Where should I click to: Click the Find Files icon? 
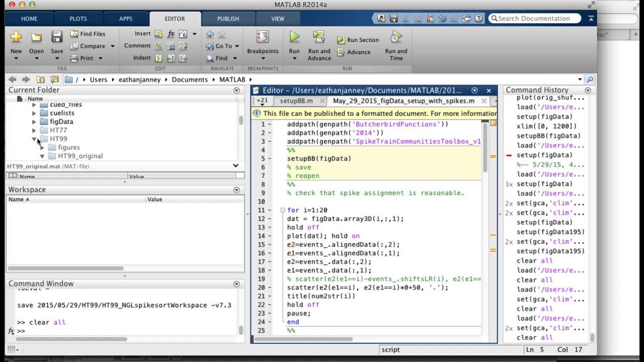74,34
